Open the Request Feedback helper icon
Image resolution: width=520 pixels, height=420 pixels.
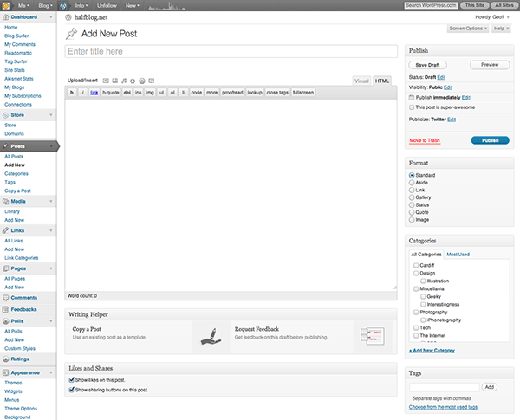367,335
